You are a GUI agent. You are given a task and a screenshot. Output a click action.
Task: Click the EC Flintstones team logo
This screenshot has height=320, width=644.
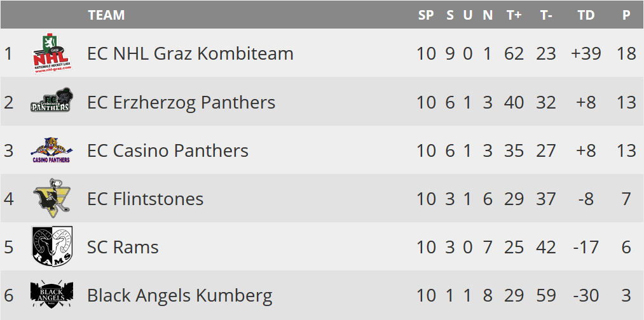[51, 197]
